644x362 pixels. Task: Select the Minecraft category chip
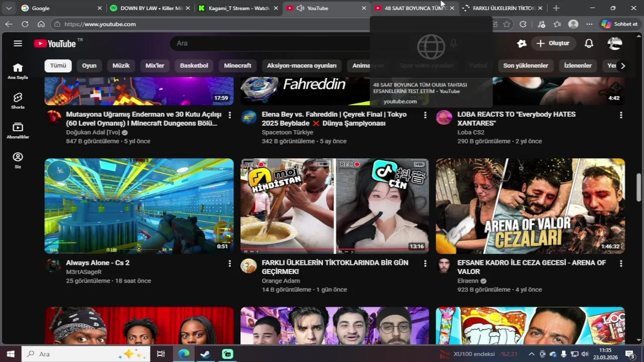(237, 66)
